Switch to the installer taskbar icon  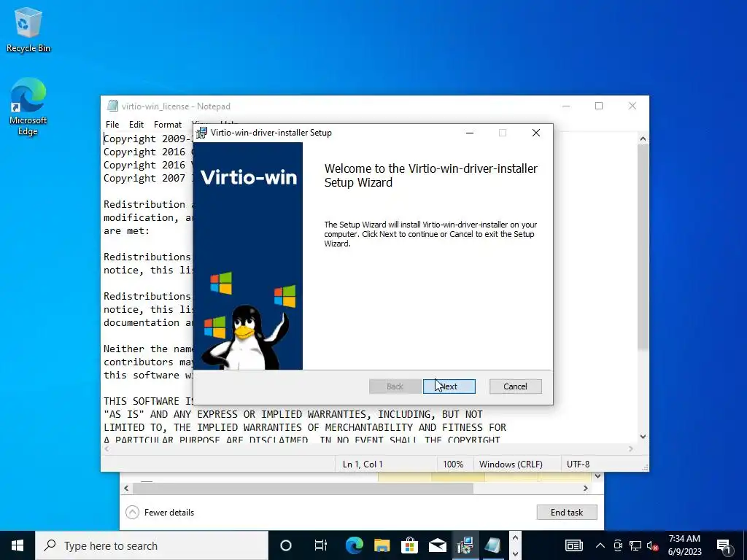point(465,545)
